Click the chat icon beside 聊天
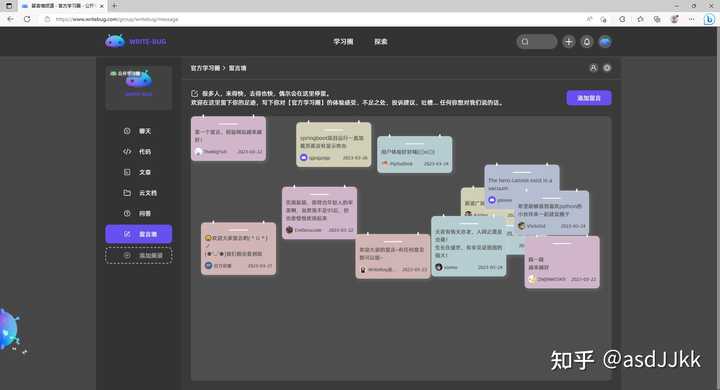This screenshot has height=390, width=720. point(127,131)
